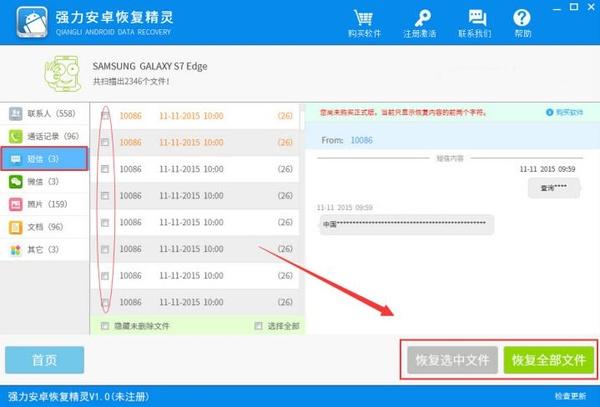Select the 查询**** message bubble
The width and height of the screenshot is (600, 407).
[x=554, y=188]
